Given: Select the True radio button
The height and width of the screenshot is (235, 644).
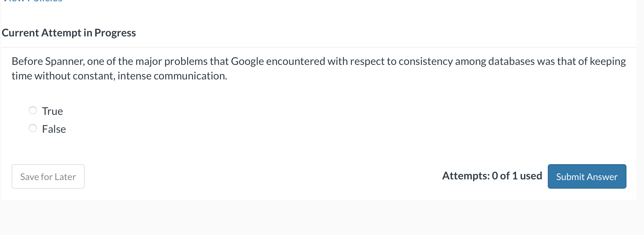Looking at the screenshot, I should pos(33,110).
